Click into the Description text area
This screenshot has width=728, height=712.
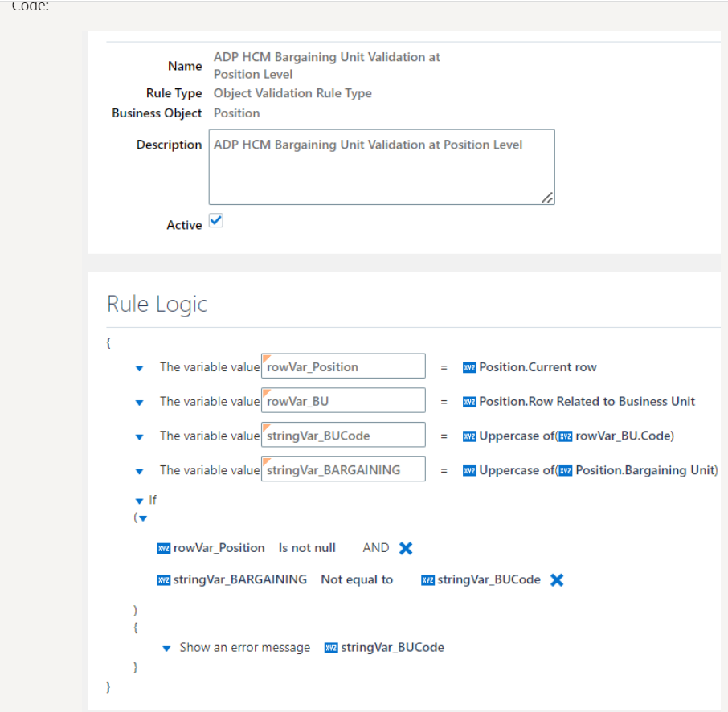[382, 167]
